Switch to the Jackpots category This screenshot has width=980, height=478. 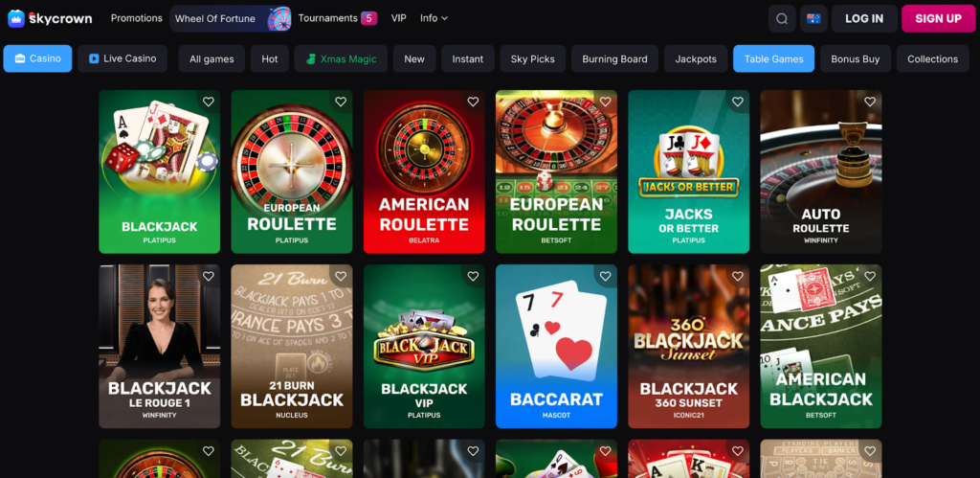(696, 58)
